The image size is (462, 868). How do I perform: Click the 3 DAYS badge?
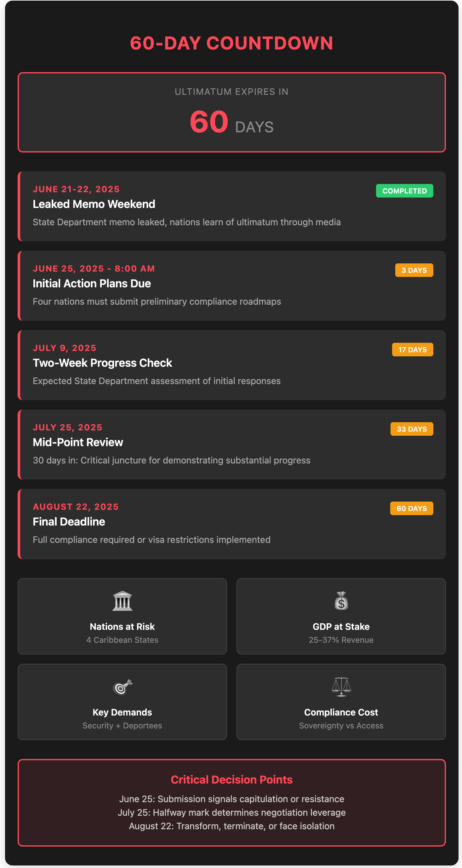414,270
